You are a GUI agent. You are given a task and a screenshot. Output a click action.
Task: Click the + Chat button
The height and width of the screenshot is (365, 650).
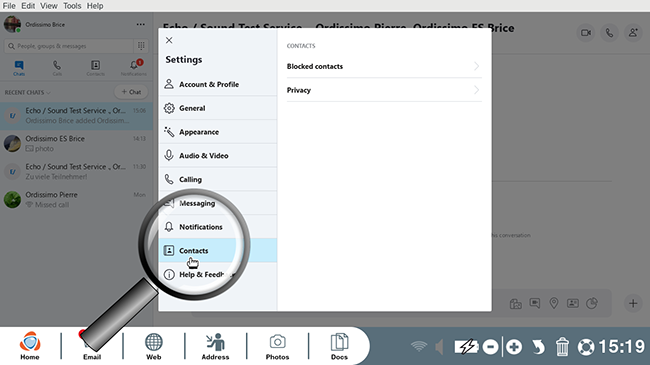(131, 92)
